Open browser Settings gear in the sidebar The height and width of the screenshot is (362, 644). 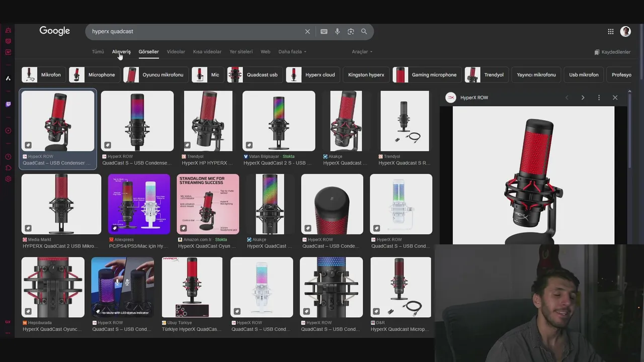pyautogui.click(x=8, y=179)
